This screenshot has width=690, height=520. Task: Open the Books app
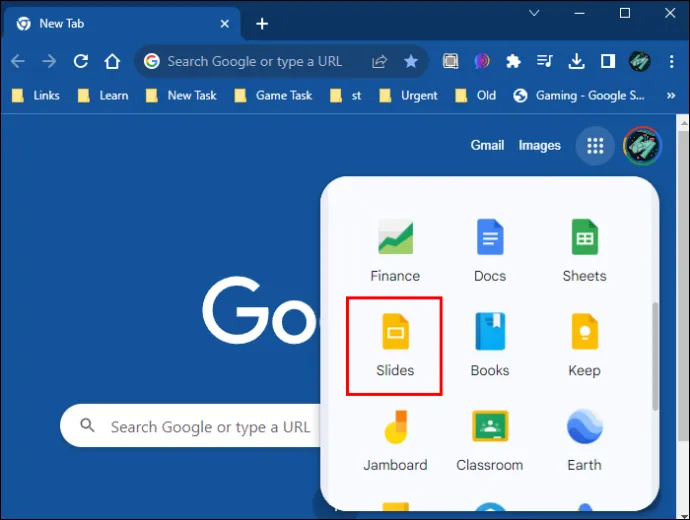(490, 345)
